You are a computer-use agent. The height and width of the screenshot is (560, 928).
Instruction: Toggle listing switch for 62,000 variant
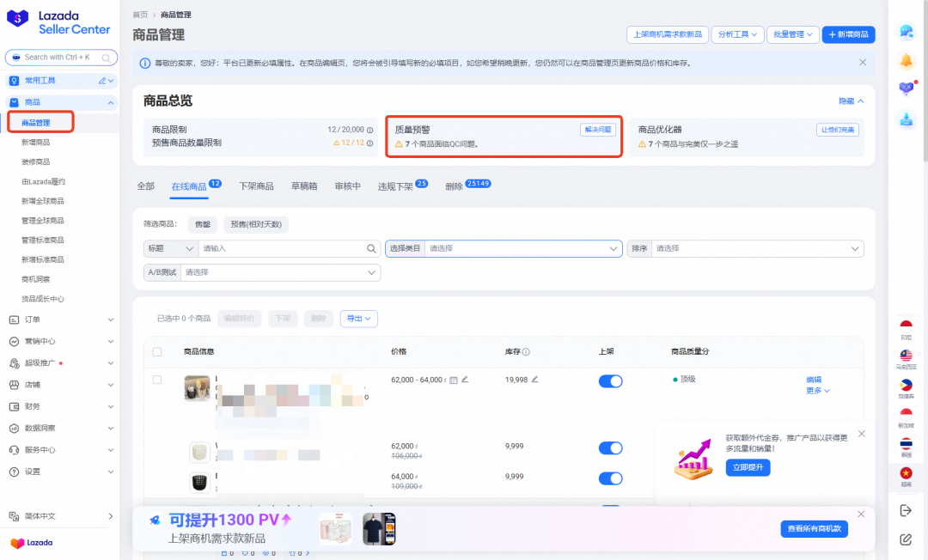(x=610, y=448)
